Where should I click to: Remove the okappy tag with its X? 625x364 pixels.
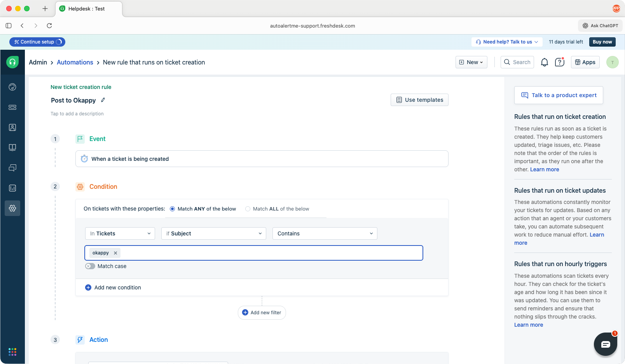click(115, 253)
